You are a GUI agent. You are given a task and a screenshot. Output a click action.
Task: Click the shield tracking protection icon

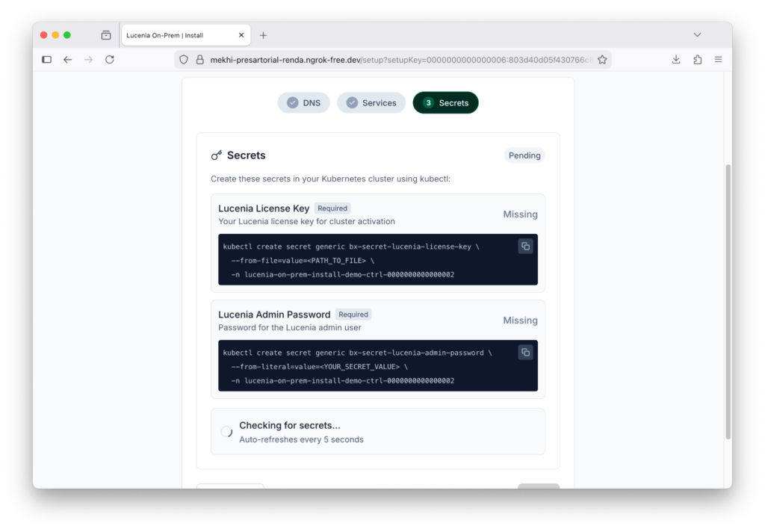tap(183, 60)
